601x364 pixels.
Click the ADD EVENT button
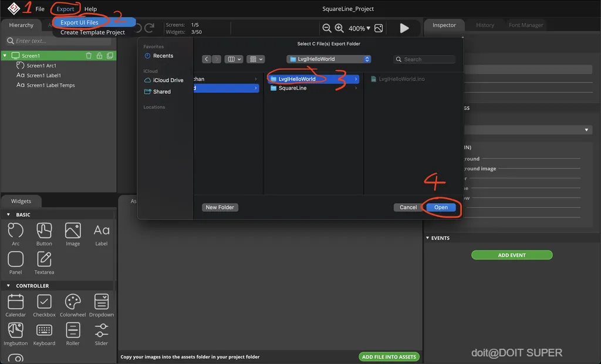click(512, 255)
